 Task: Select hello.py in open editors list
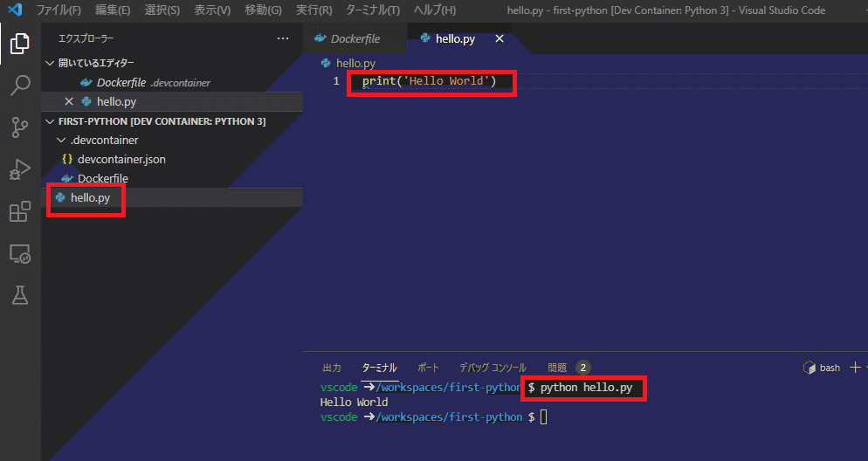click(x=172, y=101)
